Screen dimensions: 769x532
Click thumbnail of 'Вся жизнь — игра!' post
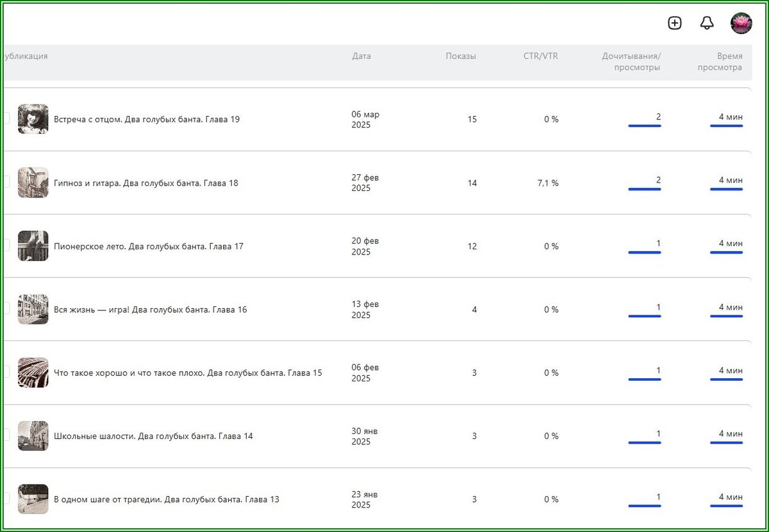point(33,310)
